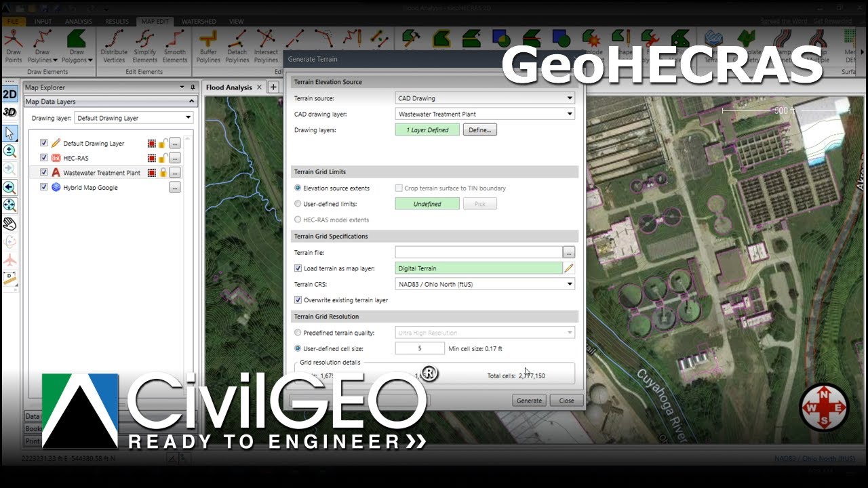The width and height of the screenshot is (868, 488).
Task: Click selectable icon for Default Drawing Layer
Action: [152, 143]
